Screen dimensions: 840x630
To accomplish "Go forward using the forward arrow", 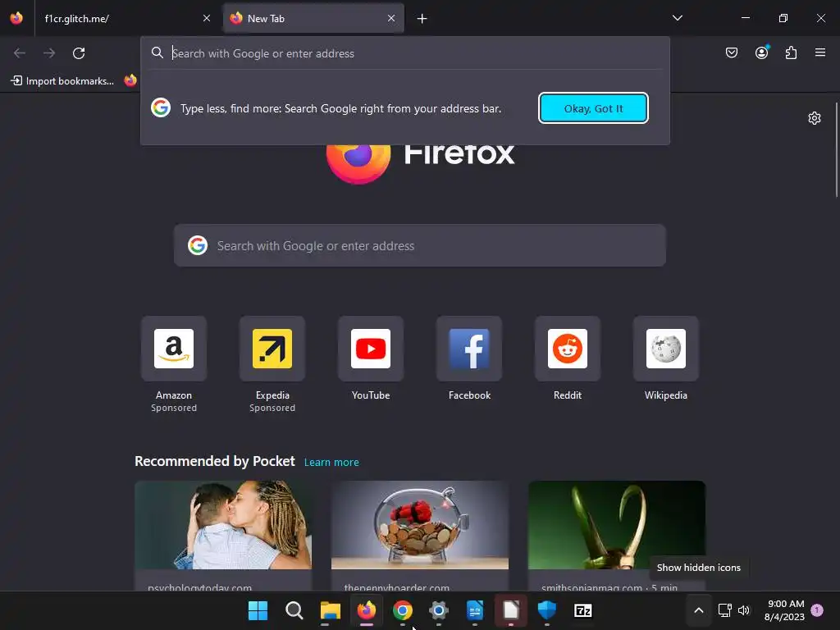I will click(49, 53).
